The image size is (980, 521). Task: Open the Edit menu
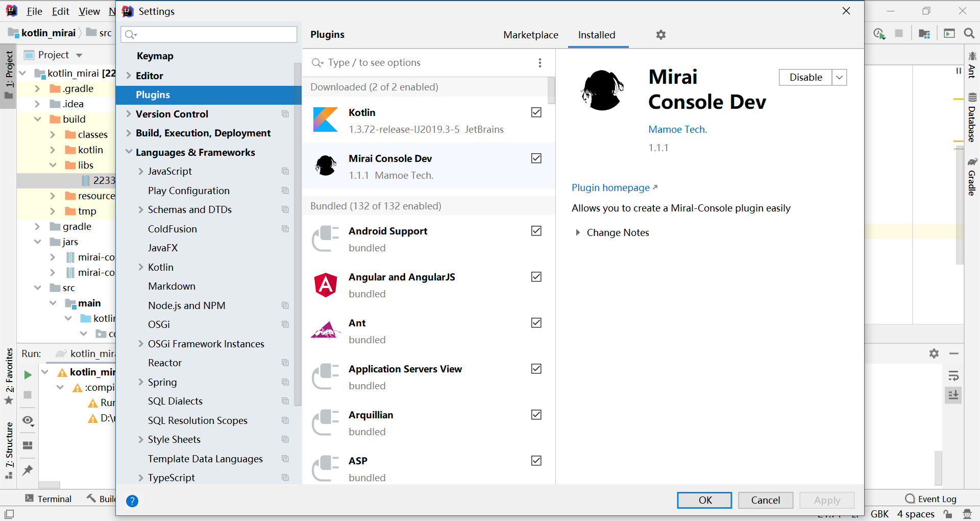pos(61,11)
